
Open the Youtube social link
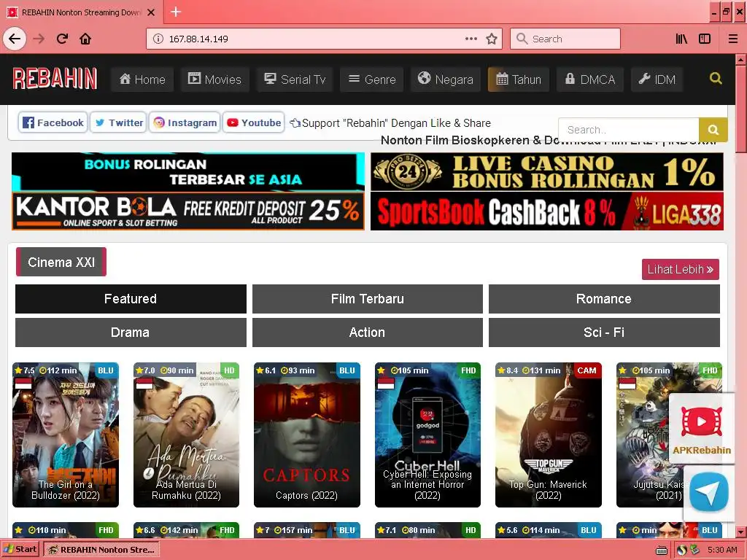point(254,122)
